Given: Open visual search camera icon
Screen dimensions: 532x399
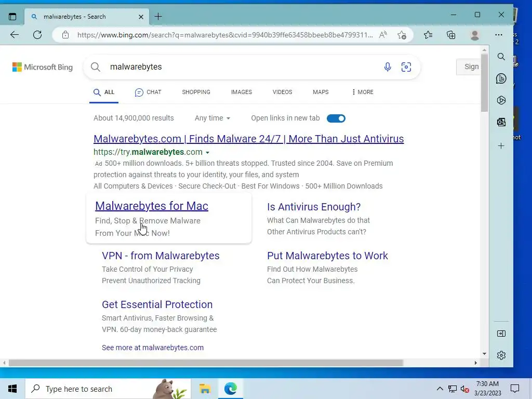Looking at the screenshot, I should pyautogui.click(x=406, y=67).
